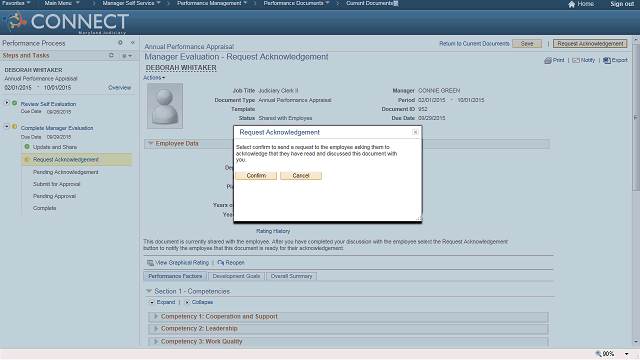Collapse the Complete Manager Evaluation step
The height and width of the screenshot is (360, 640).
(x=7, y=127)
